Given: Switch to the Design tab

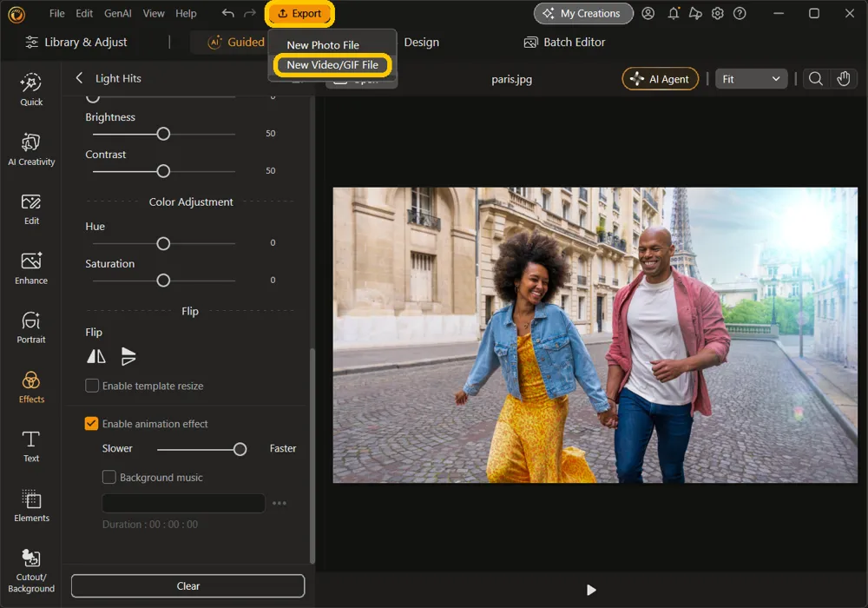Looking at the screenshot, I should point(421,42).
